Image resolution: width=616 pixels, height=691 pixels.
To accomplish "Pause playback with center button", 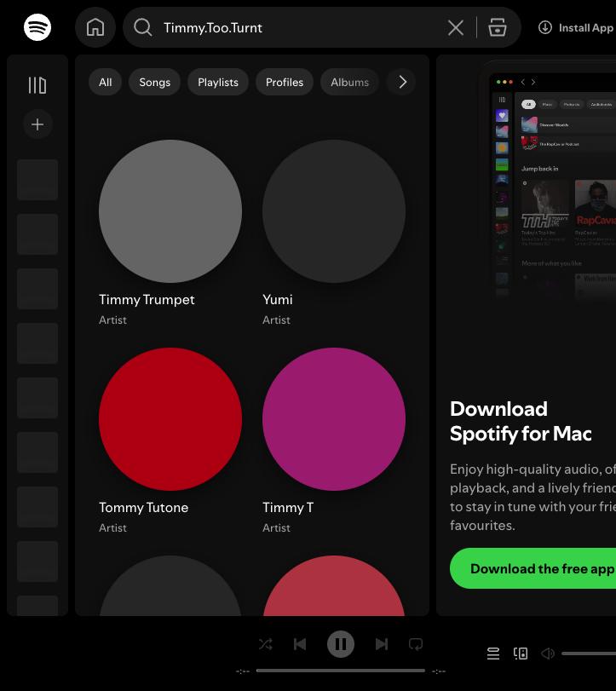I will click(341, 644).
